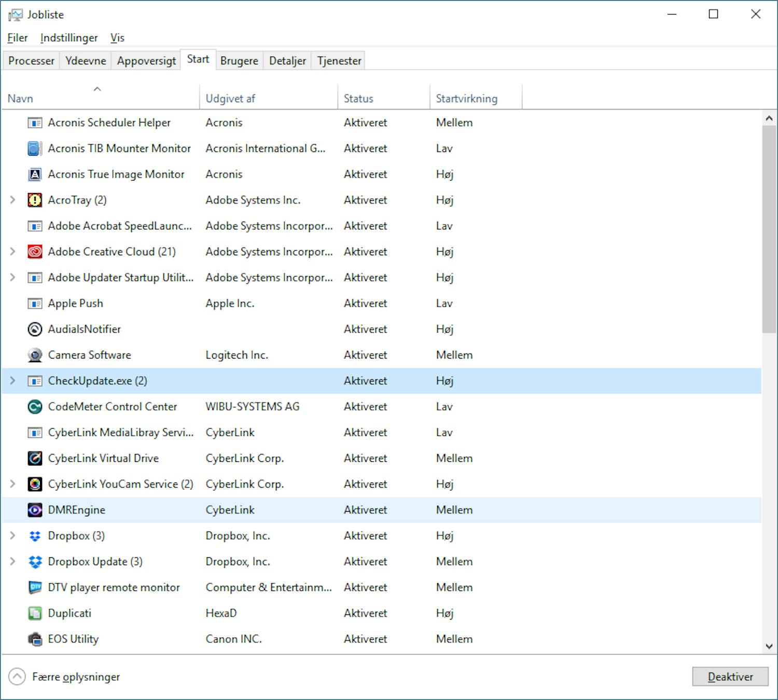The image size is (778, 700).
Task: Sort by the Startvirkning column header
Action: click(466, 98)
